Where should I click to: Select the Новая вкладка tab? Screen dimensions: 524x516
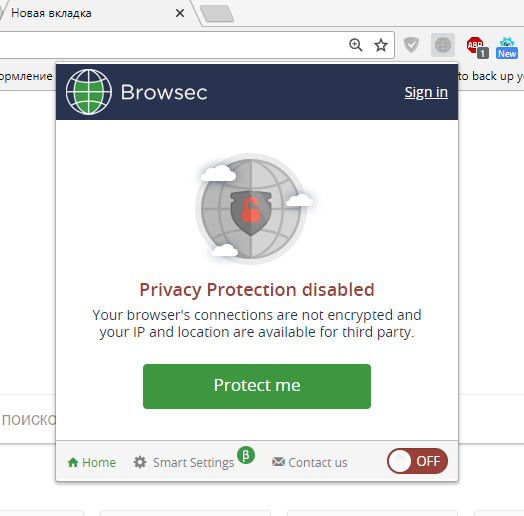point(51,13)
